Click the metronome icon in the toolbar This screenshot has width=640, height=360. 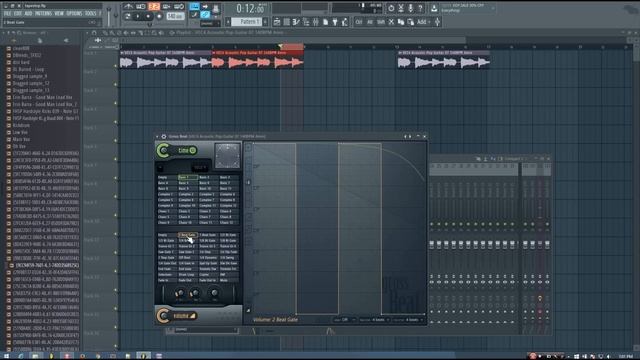point(128,7)
